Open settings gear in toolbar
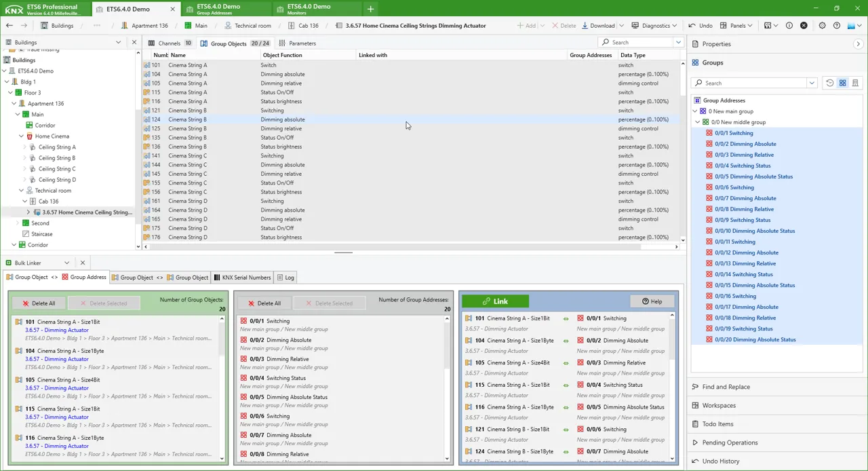Screen dimensions: 868x471 822,25
